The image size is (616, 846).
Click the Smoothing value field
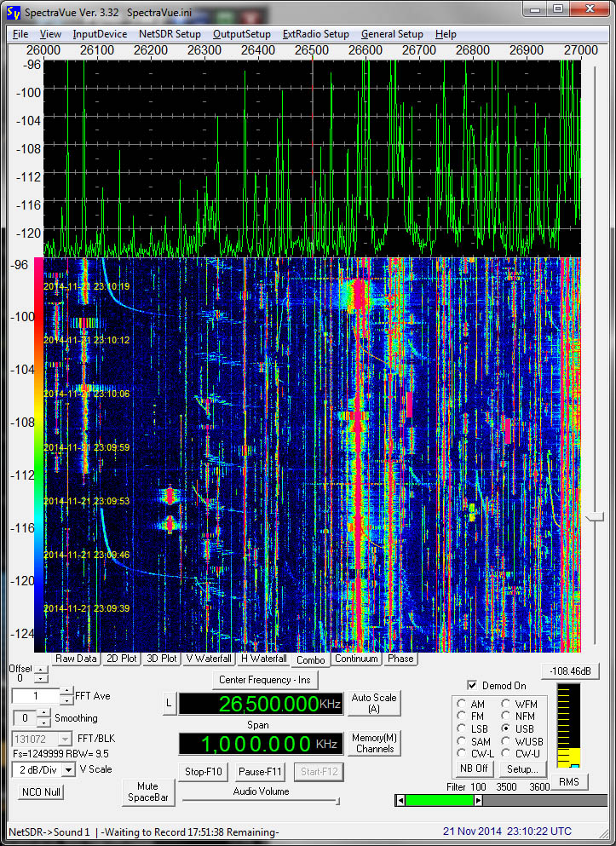[25, 718]
